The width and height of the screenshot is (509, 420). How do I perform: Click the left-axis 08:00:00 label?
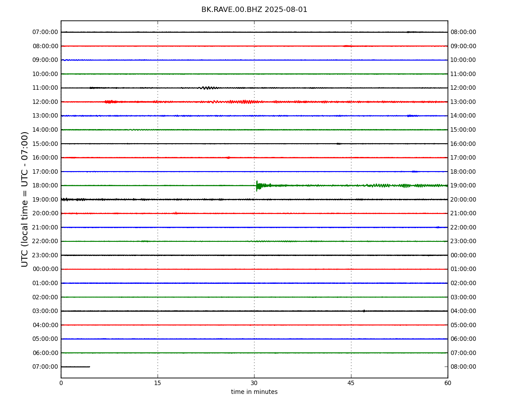(x=46, y=46)
